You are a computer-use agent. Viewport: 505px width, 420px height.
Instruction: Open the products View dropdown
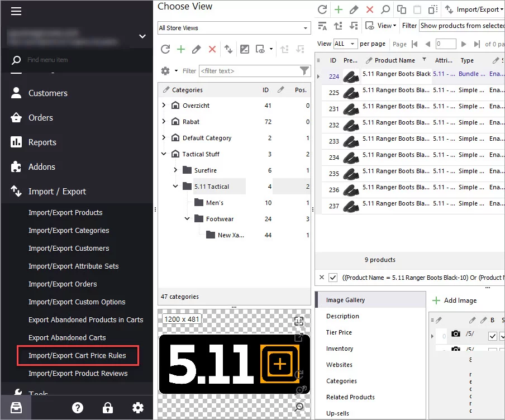(x=381, y=26)
